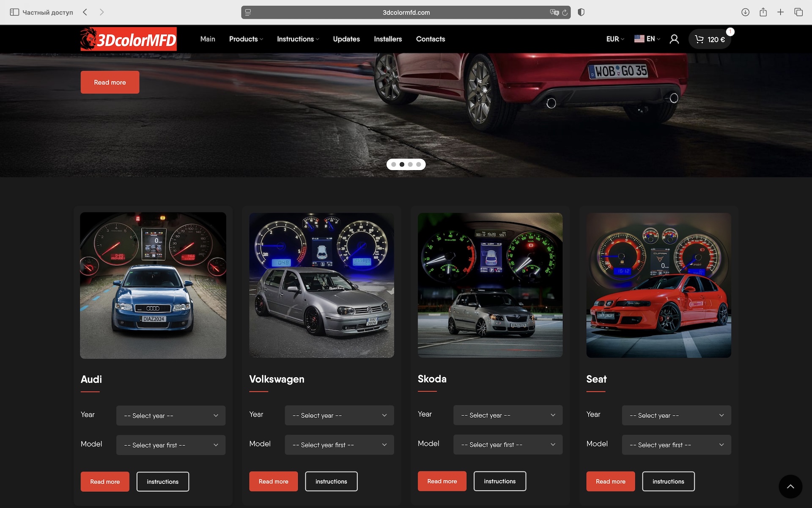Open the Installers menu item
812x508 pixels.
pyautogui.click(x=388, y=39)
